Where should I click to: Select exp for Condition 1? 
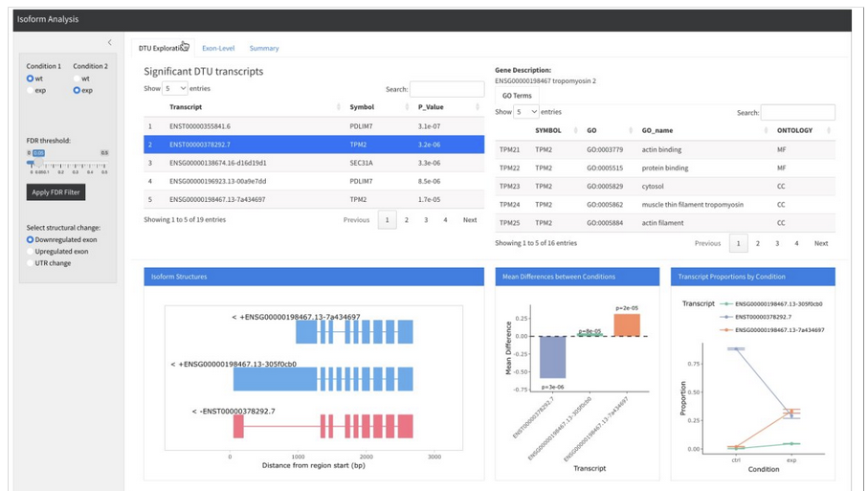pyautogui.click(x=31, y=90)
